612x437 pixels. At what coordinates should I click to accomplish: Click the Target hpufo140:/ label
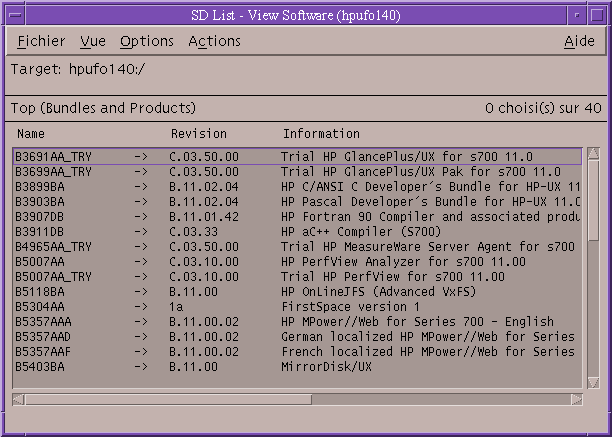[x=78, y=69]
